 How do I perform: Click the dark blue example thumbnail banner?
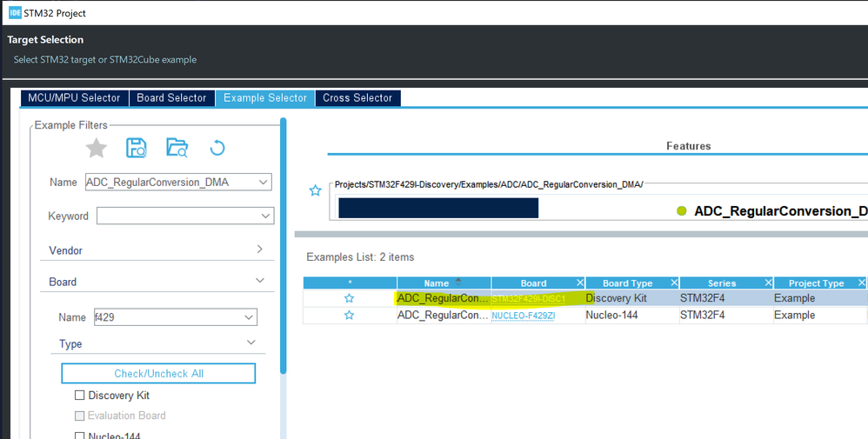438,208
